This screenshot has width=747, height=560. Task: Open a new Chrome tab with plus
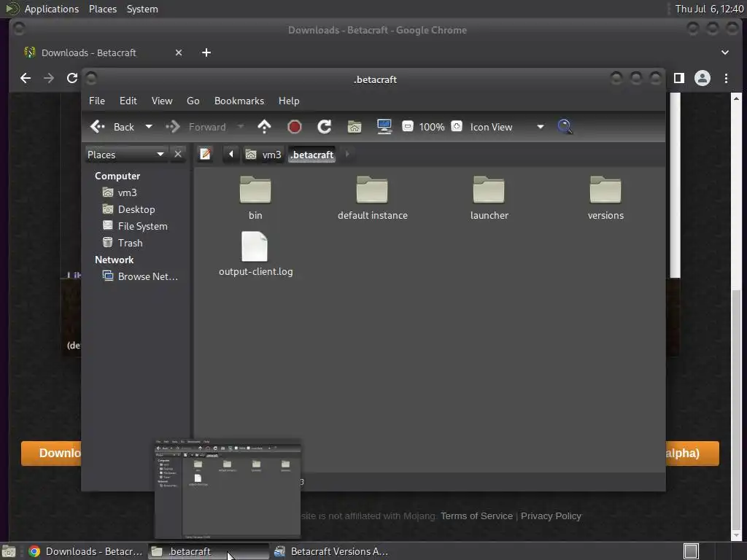(206, 52)
